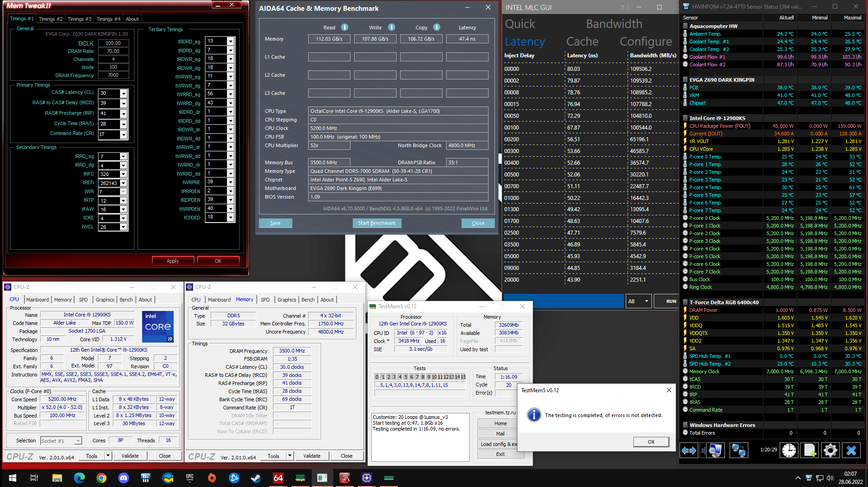
Task: Switch to Timings #2 tab in MemTweakIt
Action: point(51,19)
